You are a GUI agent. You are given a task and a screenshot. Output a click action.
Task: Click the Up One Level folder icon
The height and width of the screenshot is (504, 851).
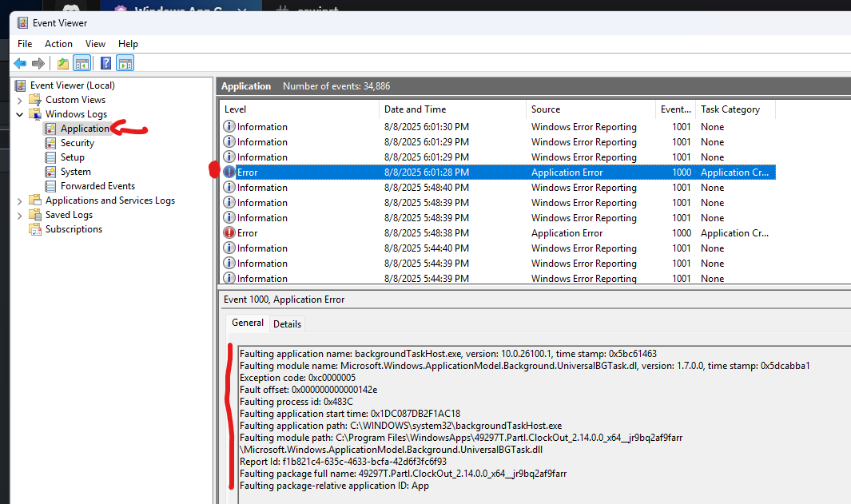coord(63,63)
